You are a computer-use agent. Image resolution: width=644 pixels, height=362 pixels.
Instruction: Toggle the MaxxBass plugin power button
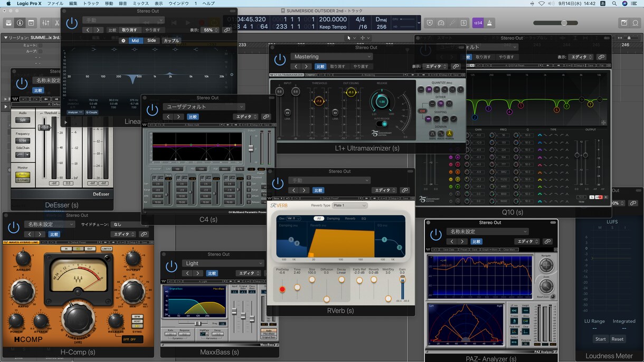[171, 266]
